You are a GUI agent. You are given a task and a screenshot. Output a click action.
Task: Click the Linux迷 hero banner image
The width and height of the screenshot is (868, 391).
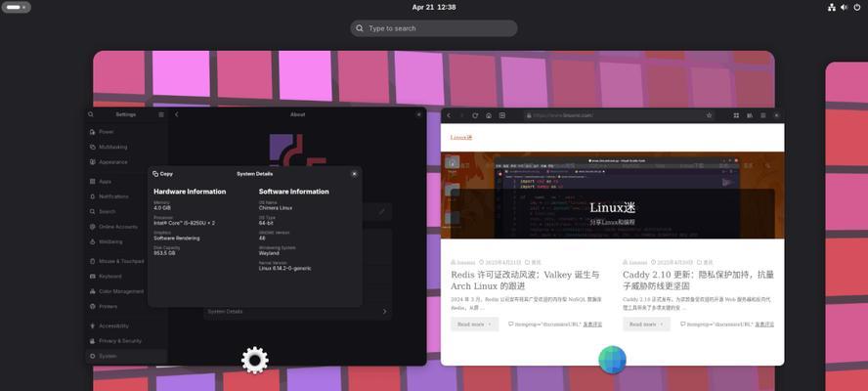pos(612,195)
